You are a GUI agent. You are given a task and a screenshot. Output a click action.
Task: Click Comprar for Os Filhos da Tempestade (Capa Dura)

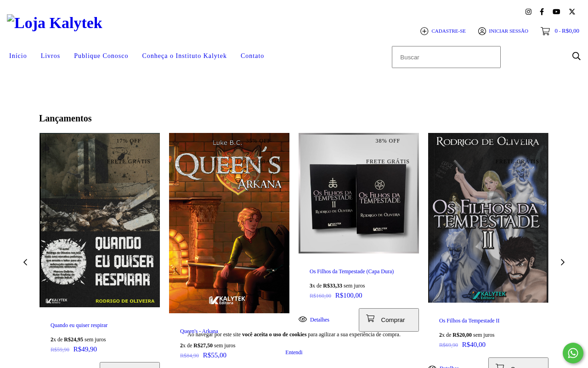point(389,320)
